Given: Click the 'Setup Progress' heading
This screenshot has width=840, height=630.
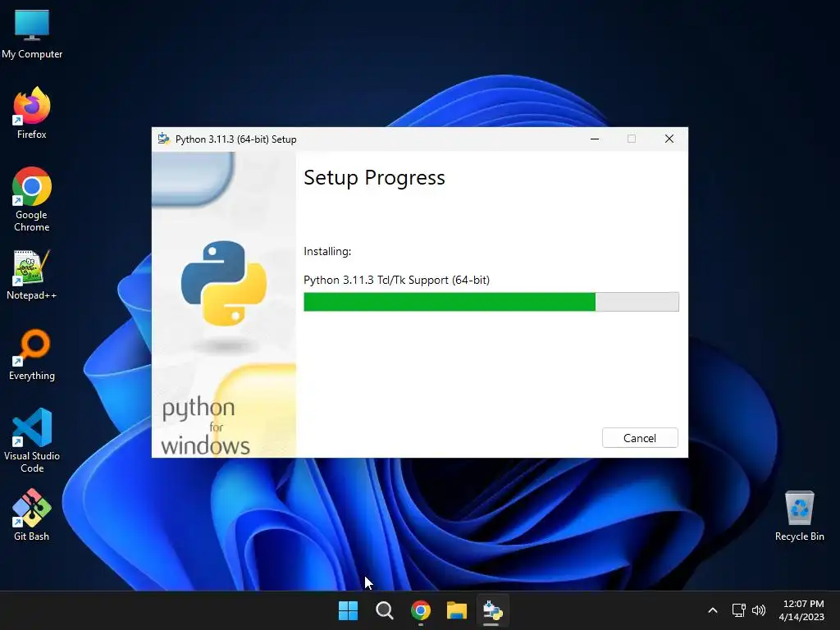Looking at the screenshot, I should [x=374, y=178].
